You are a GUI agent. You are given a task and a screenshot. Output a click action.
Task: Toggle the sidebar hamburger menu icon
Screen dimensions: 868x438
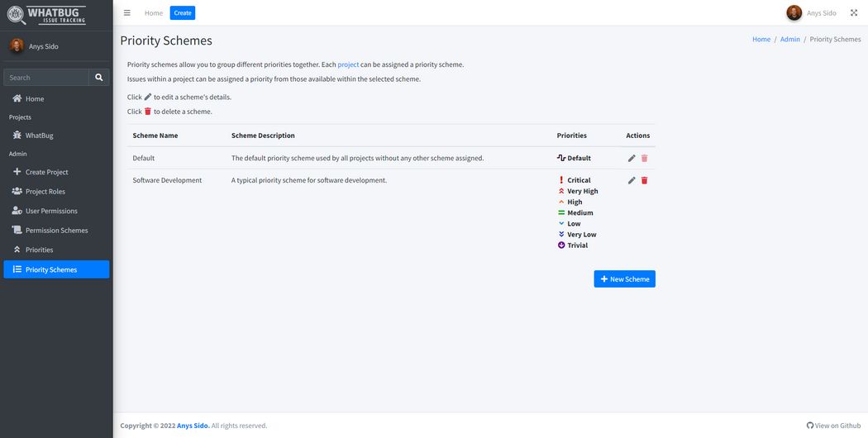coord(126,13)
